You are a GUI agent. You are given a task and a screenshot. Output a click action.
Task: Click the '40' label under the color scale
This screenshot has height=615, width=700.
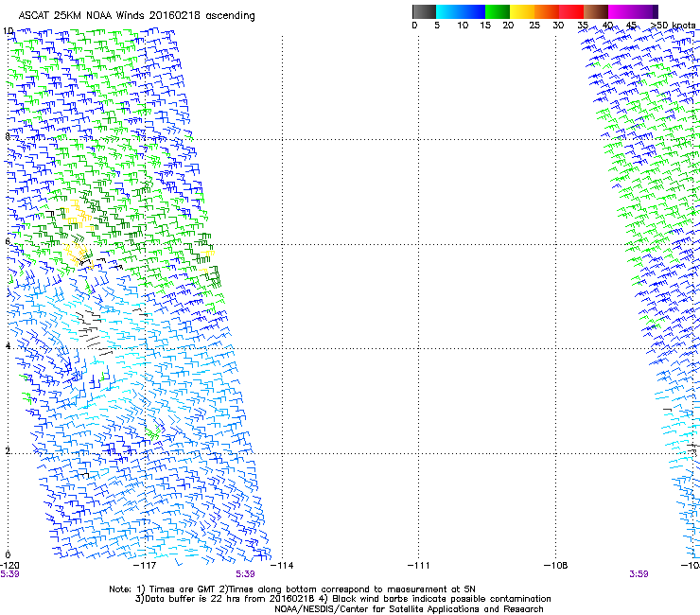(607, 26)
